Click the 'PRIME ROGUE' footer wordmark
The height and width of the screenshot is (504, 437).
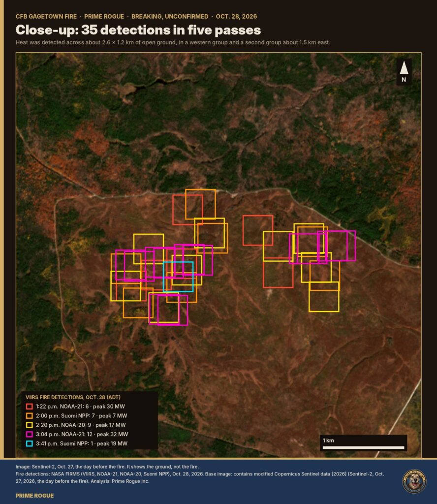(35, 496)
